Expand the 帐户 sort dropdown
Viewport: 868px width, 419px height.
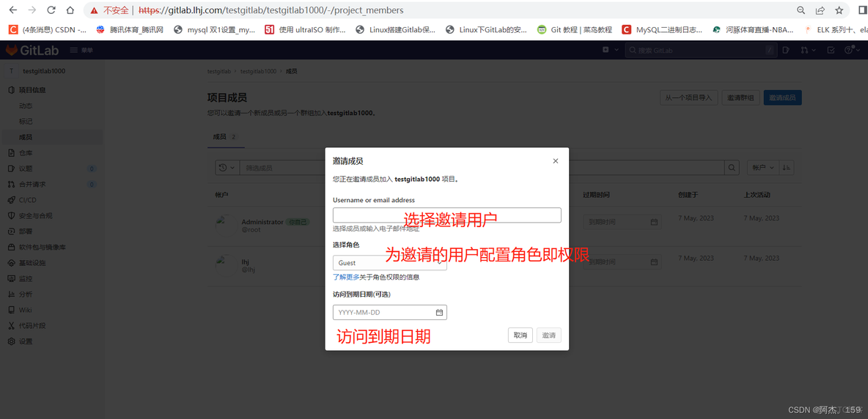tap(762, 168)
